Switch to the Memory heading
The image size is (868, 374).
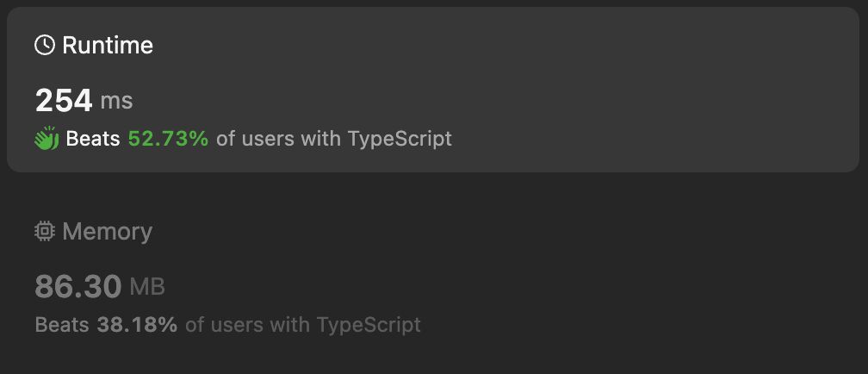coord(108,231)
